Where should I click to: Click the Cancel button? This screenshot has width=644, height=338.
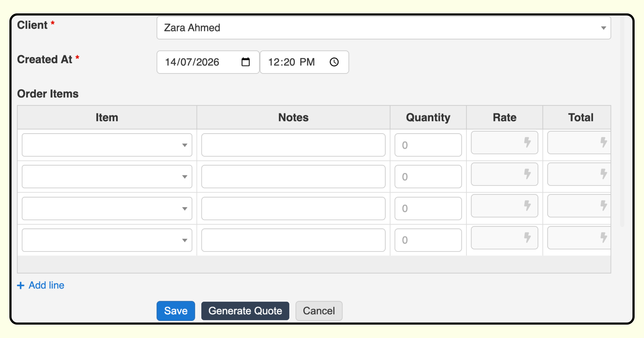319,311
